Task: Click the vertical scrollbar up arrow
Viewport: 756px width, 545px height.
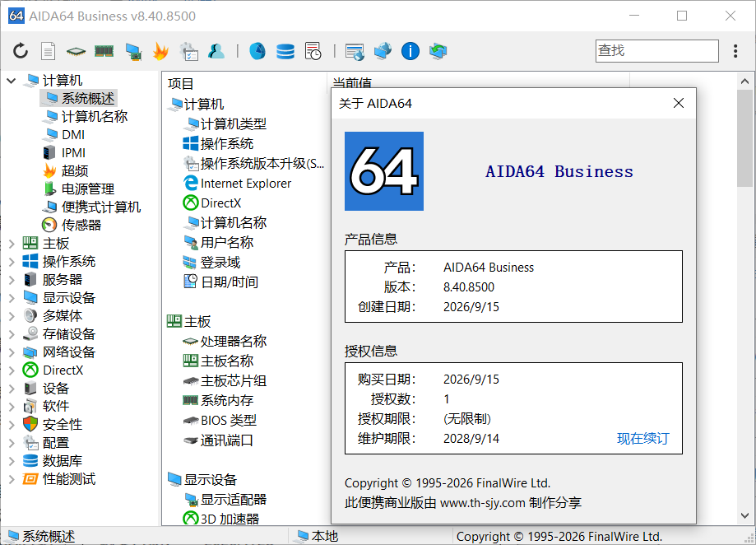Action: point(744,81)
